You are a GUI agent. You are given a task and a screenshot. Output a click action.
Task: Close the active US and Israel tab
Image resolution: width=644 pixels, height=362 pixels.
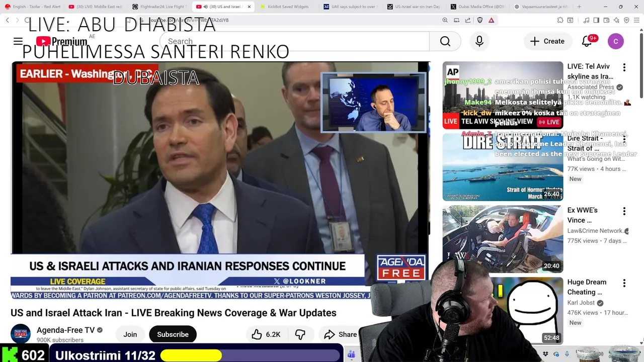(249, 7)
